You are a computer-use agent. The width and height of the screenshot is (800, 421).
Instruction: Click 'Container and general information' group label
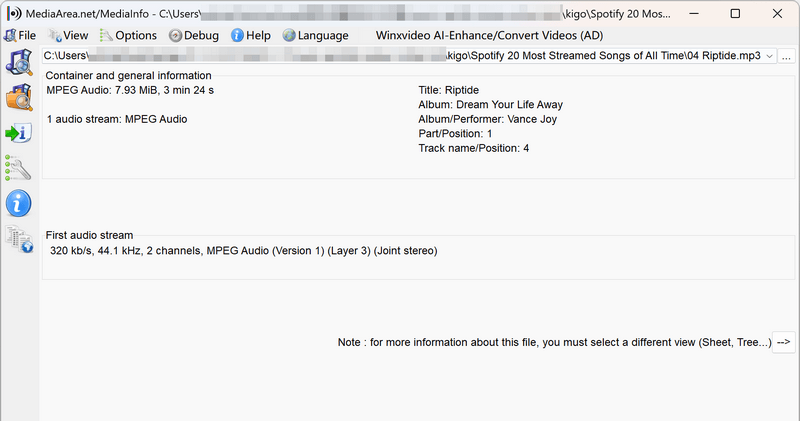(x=129, y=76)
